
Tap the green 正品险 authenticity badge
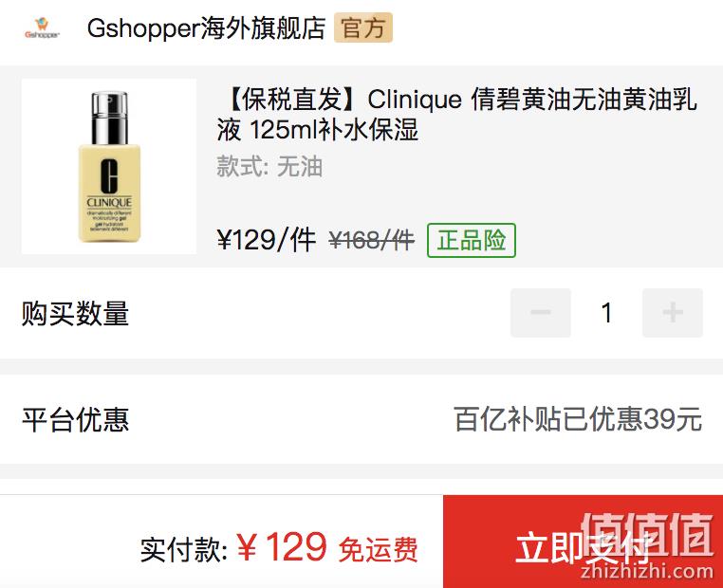(472, 240)
